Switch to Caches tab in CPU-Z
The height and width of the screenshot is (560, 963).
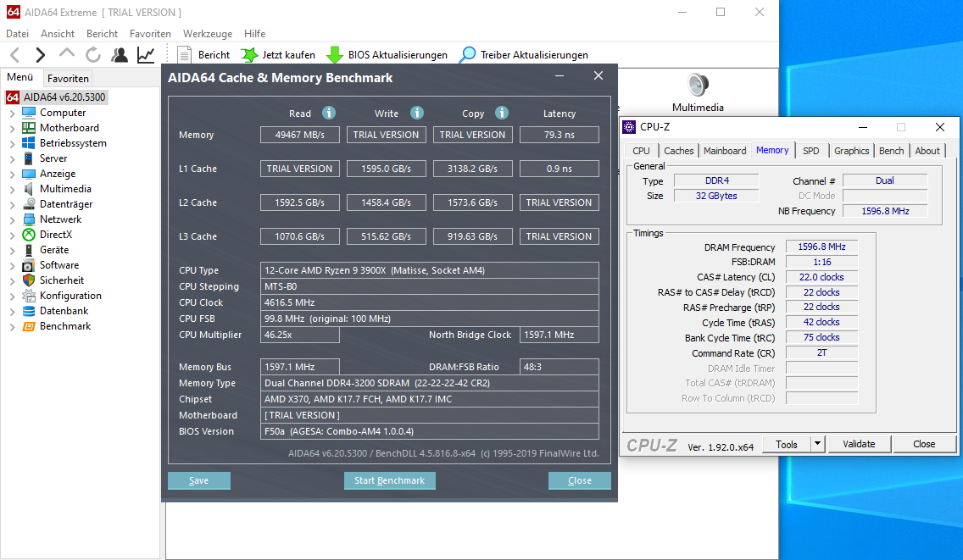point(679,151)
